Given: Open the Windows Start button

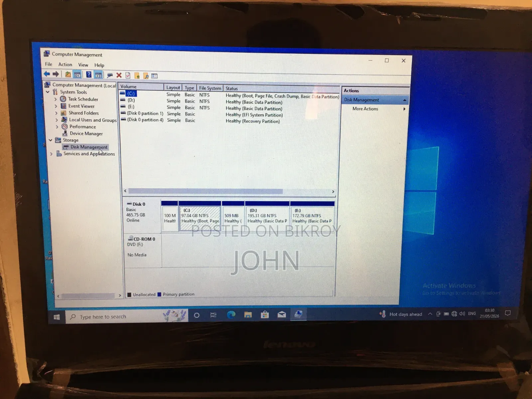Looking at the screenshot, I should [x=57, y=317].
